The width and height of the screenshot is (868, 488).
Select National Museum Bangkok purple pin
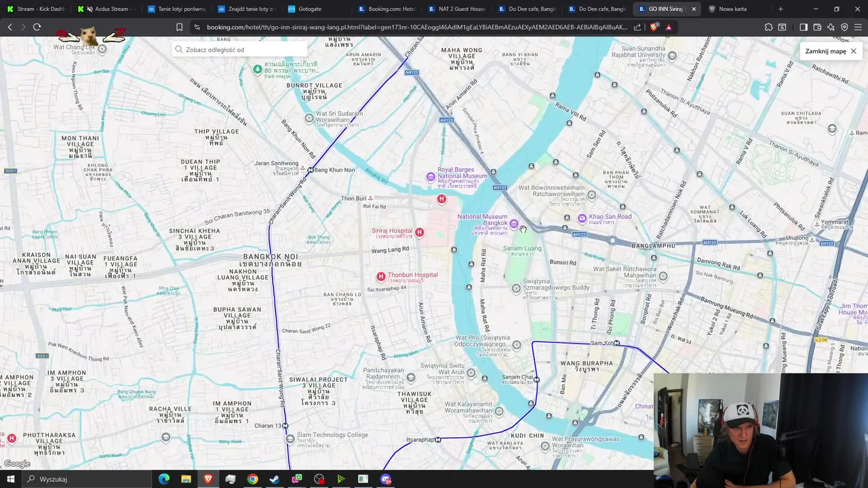tap(514, 224)
